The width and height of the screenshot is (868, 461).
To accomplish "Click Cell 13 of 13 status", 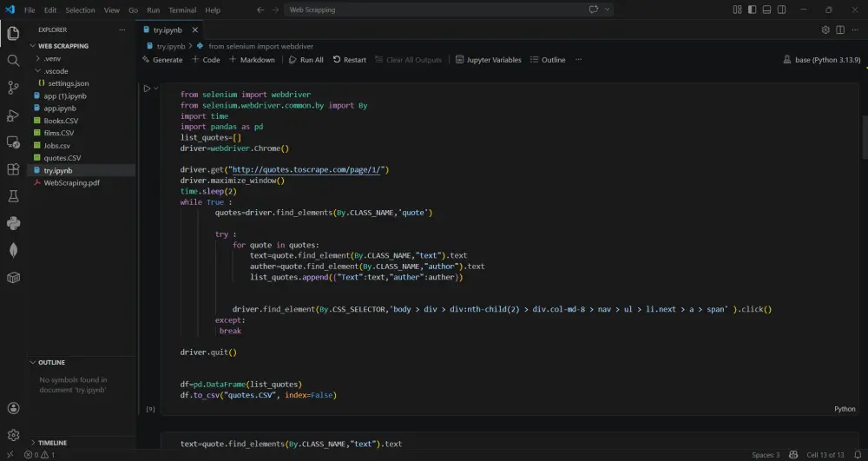I will (825, 455).
